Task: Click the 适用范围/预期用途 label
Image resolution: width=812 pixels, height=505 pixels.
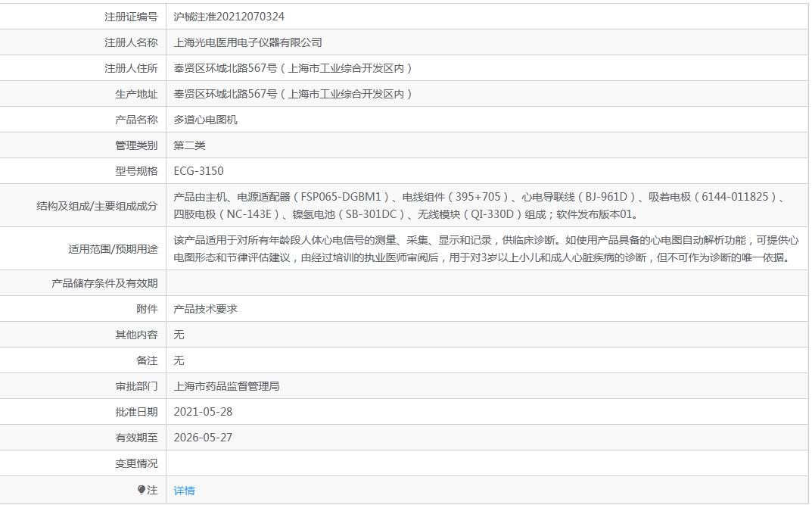Action: [113, 249]
